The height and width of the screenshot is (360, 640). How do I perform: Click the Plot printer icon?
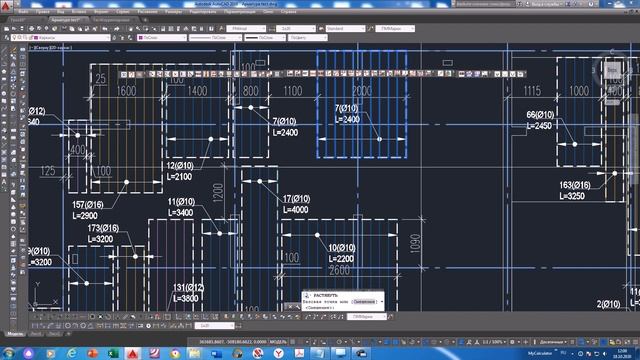[31, 29]
